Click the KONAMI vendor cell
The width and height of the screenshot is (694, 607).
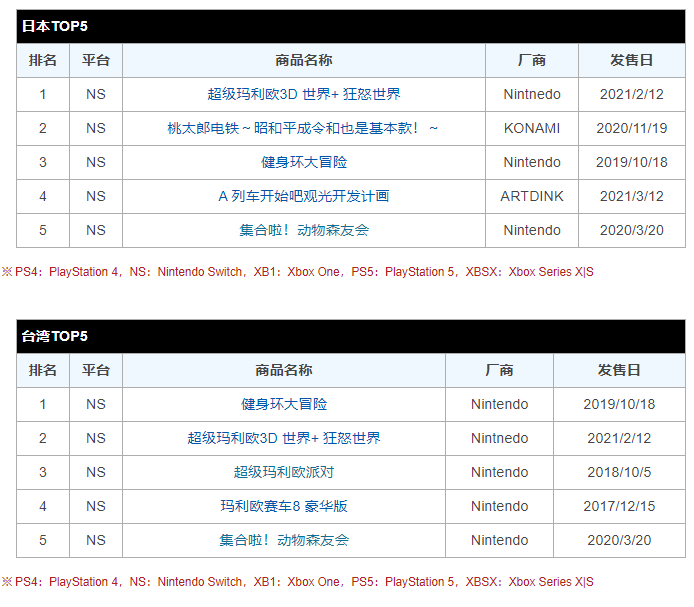[x=532, y=128]
